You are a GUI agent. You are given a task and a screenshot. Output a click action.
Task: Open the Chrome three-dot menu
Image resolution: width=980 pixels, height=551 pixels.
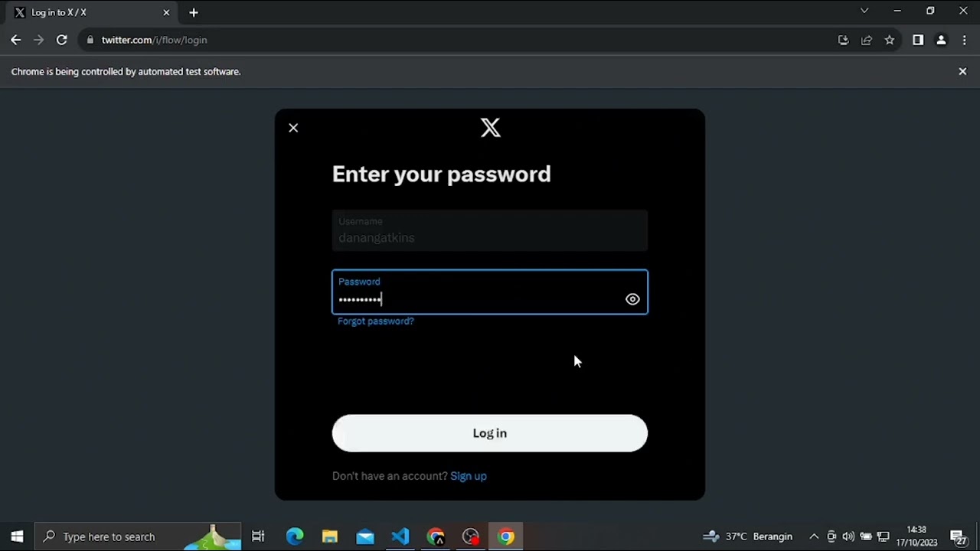tap(965, 40)
